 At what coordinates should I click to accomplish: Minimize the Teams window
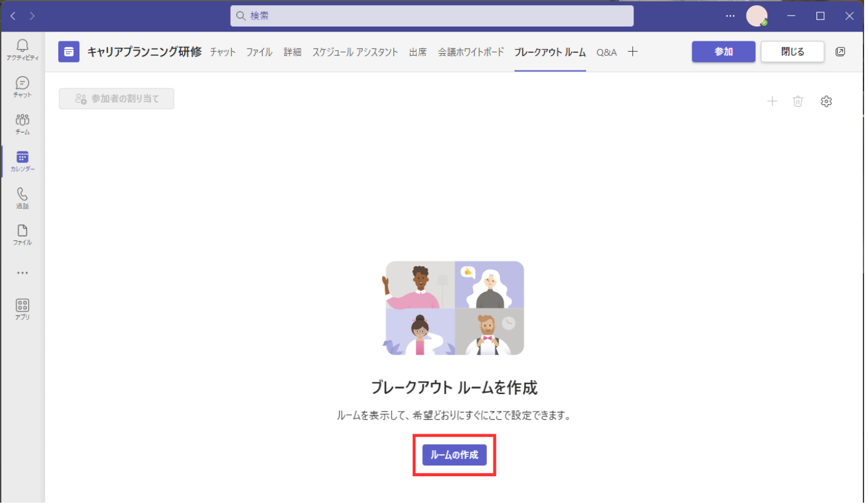coord(792,16)
